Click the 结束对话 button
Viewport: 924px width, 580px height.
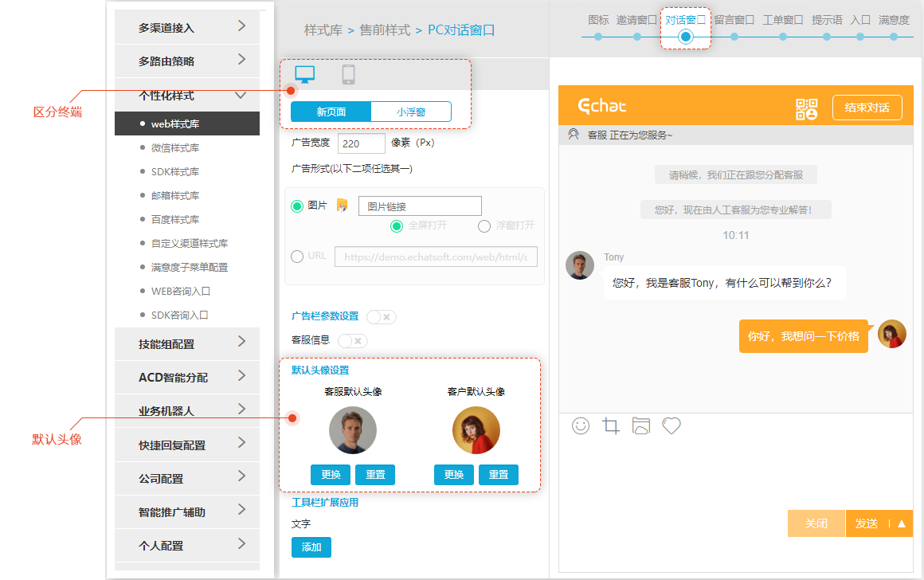pos(867,108)
